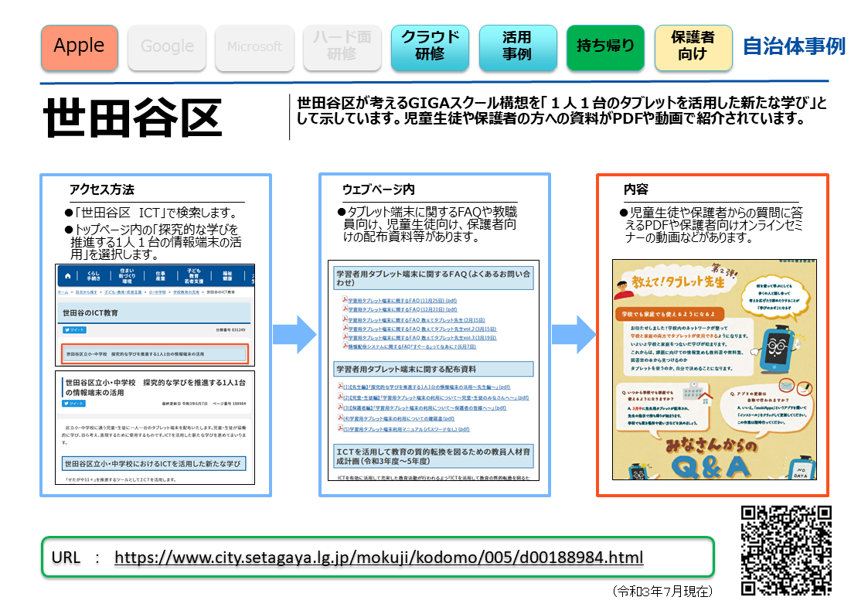The image size is (868, 614).
Task: Select the greyed-out ハード面研修 button
Action: [342, 47]
